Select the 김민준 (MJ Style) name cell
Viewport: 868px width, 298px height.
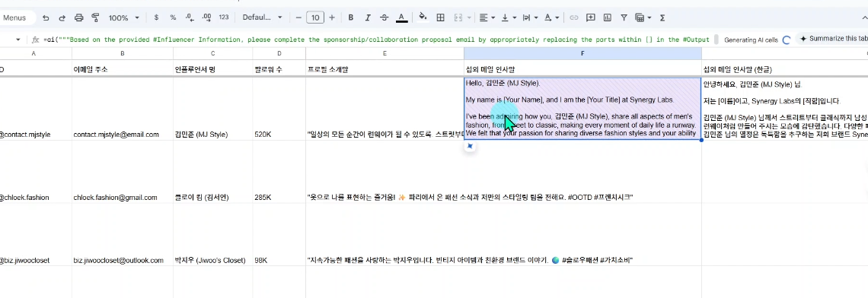(x=212, y=109)
